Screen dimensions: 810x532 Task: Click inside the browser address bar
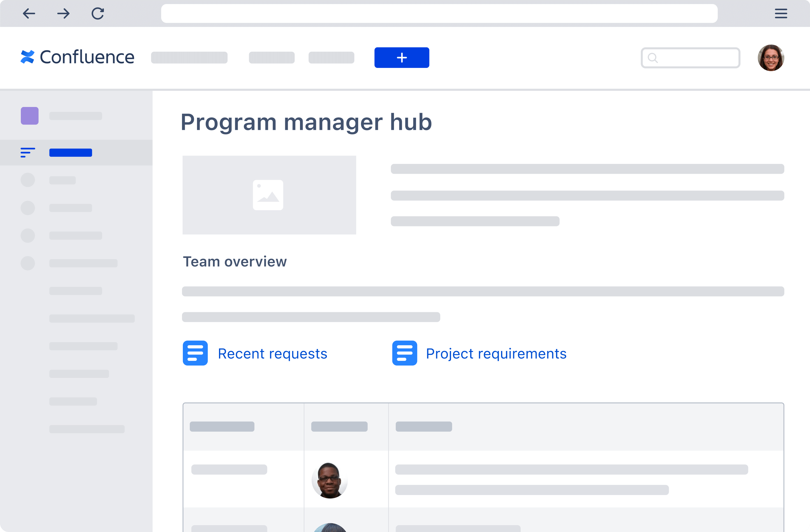pyautogui.click(x=405, y=14)
